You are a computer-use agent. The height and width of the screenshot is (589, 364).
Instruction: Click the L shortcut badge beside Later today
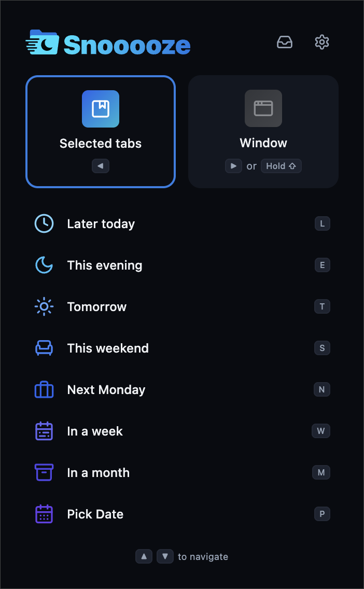point(322,223)
